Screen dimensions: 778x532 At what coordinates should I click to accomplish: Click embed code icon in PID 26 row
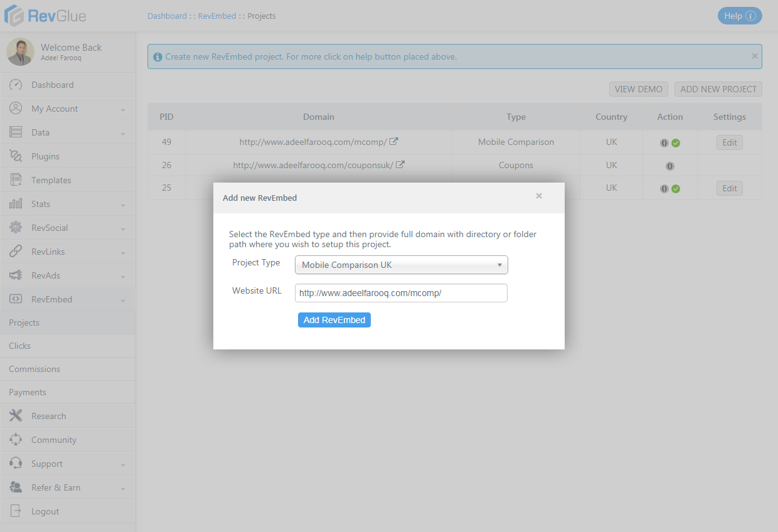click(x=670, y=166)
